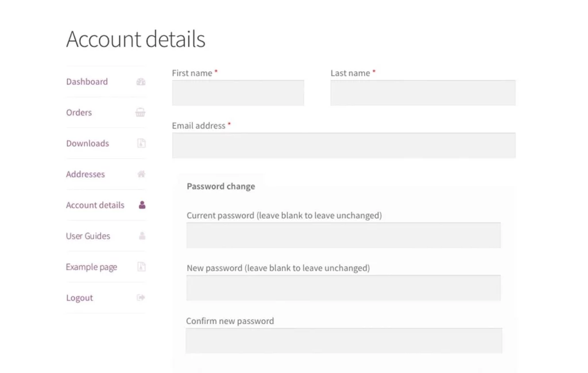Log out of the account
Viewport: 588px width, 373px height.
coord(79,298)
